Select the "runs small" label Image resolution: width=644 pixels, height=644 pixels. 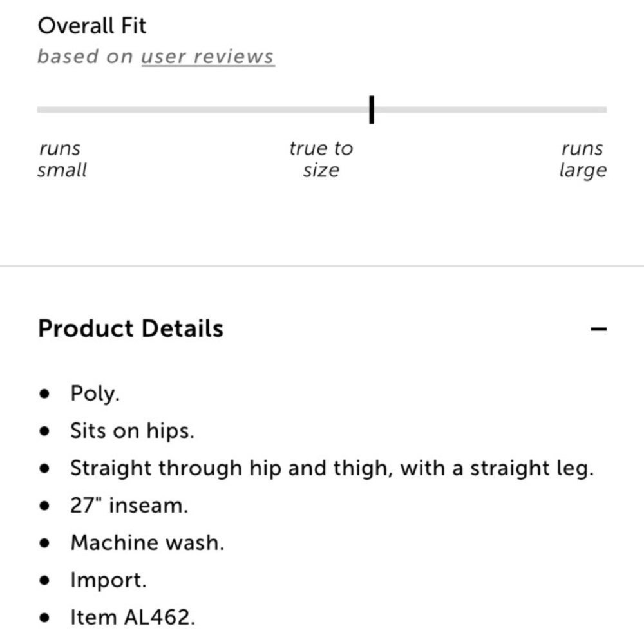point(62,159)
